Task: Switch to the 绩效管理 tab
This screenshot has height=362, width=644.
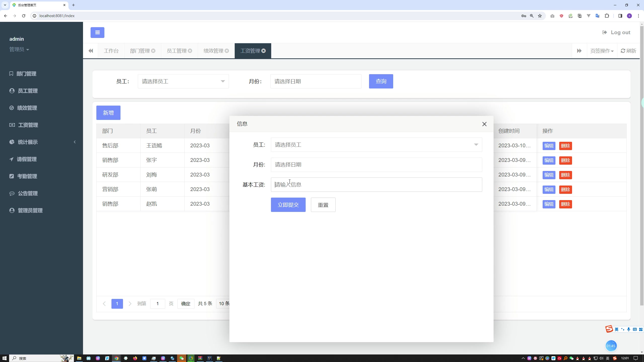Action: point(213,51)
